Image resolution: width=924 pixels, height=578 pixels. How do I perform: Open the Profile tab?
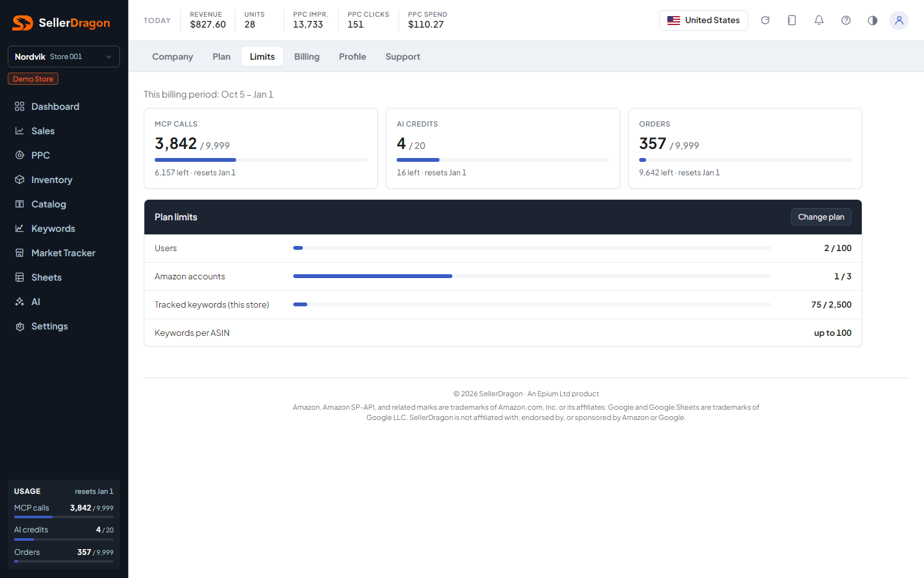click(352, 57)
